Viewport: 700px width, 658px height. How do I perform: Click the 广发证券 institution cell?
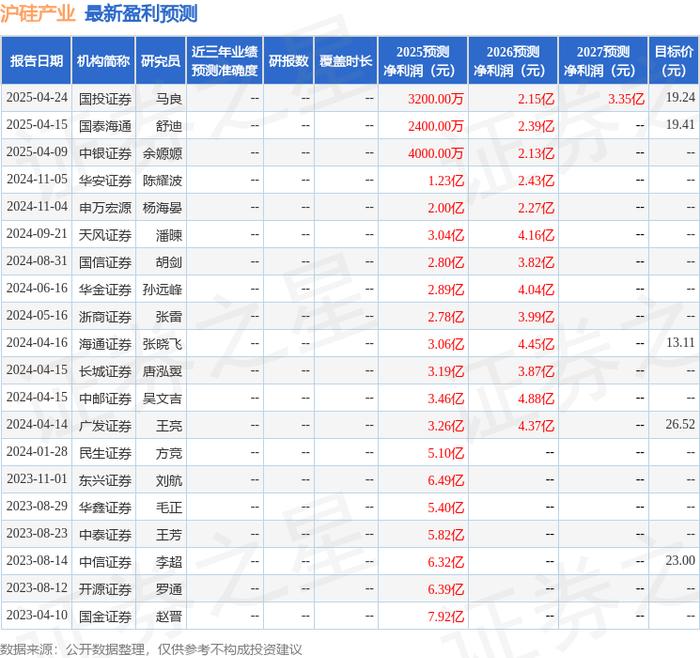click(x=105, y=425)
